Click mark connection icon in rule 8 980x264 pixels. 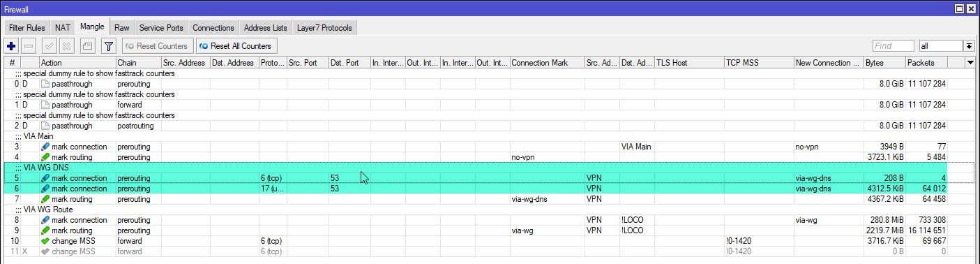[45, 220]
